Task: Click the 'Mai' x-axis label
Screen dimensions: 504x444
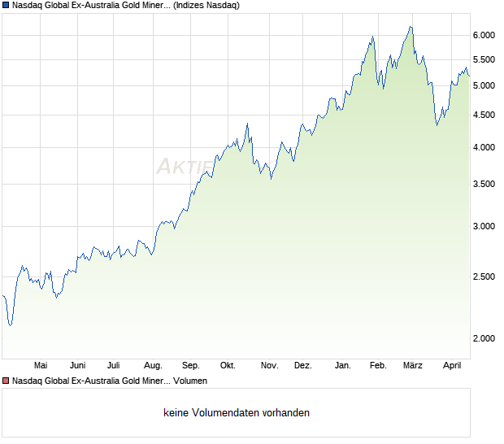Action: tap(41, 365)
